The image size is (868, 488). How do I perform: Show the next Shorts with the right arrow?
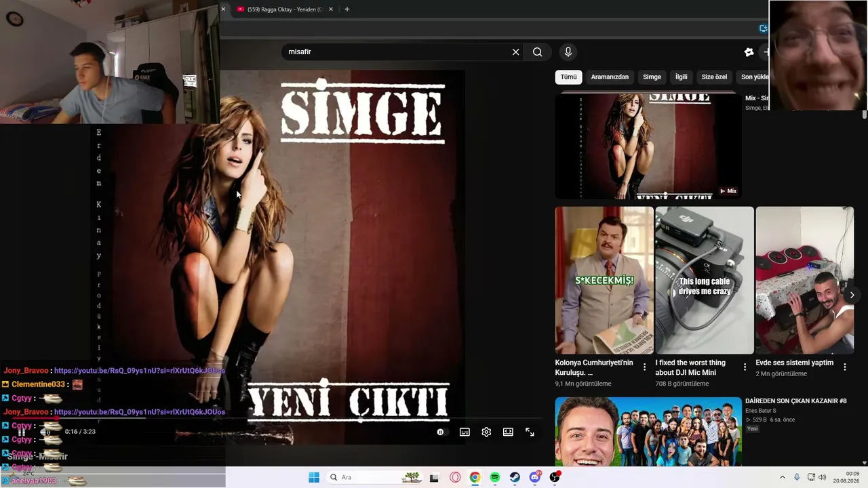[852, 295]
